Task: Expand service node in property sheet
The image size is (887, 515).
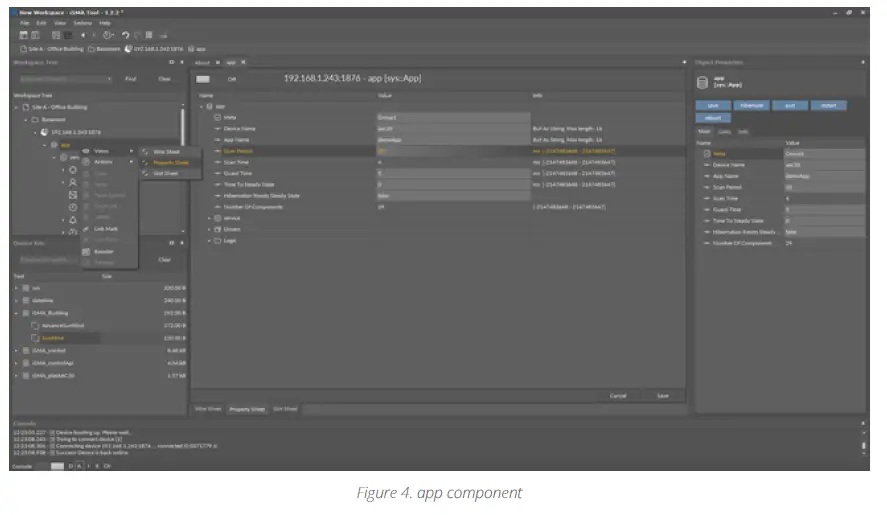Action: click(209, 218)
